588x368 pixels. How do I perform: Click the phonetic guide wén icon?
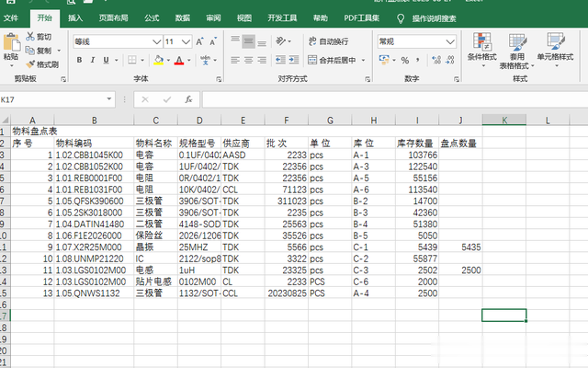pos(205,60)
